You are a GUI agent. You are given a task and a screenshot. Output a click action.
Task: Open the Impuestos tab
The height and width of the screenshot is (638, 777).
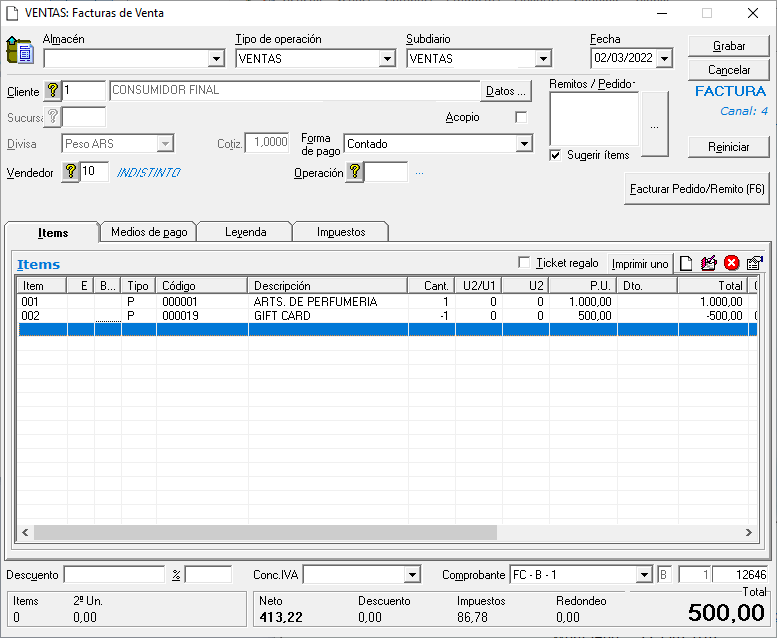tap(340, 232)
